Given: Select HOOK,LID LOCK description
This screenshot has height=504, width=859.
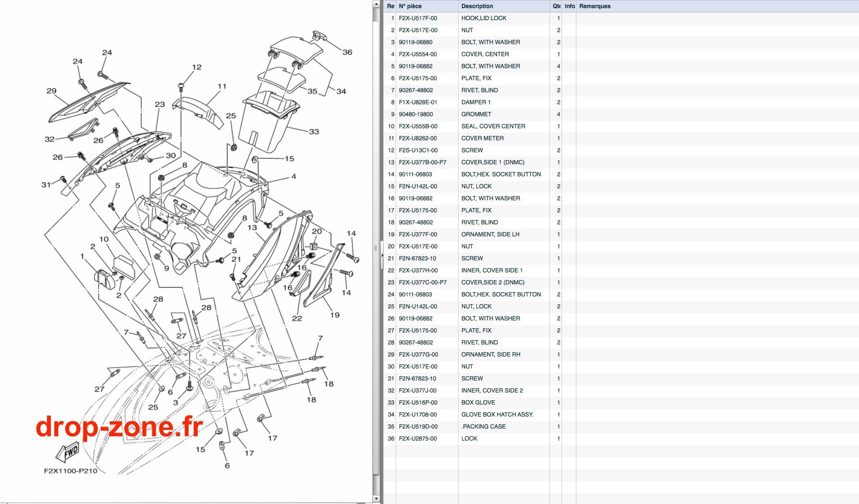Looking at the screenshot, I should coord(484,18).
